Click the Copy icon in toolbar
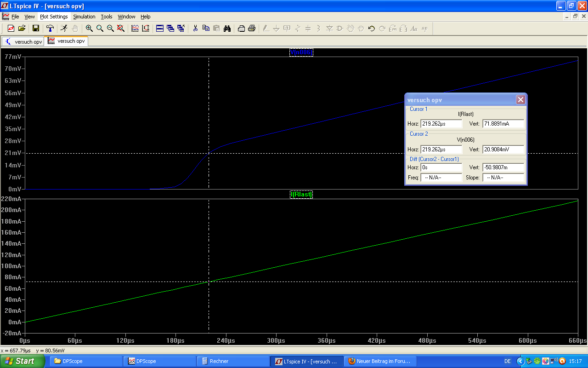588x368 pixels. tap(206, 29)
